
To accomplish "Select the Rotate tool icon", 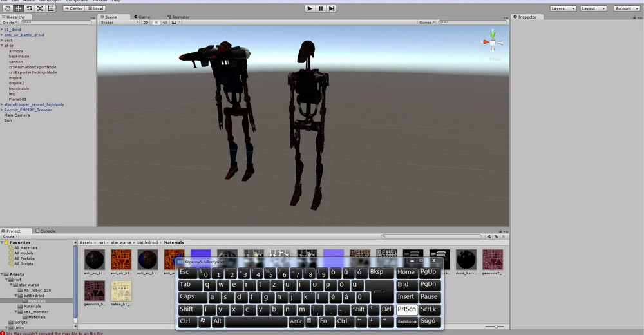I will point(29,8).
